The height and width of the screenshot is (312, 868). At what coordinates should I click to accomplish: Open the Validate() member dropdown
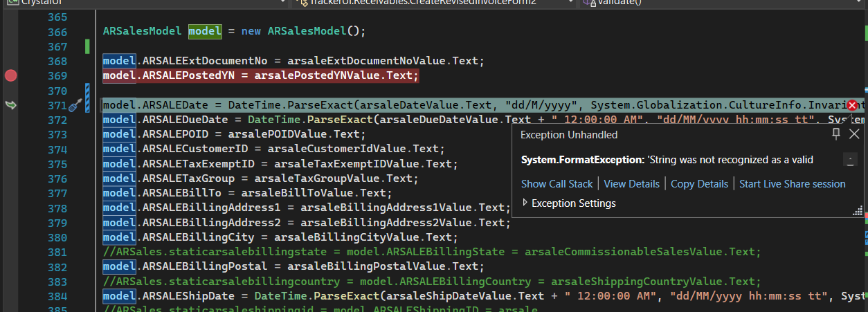[862, 3]
